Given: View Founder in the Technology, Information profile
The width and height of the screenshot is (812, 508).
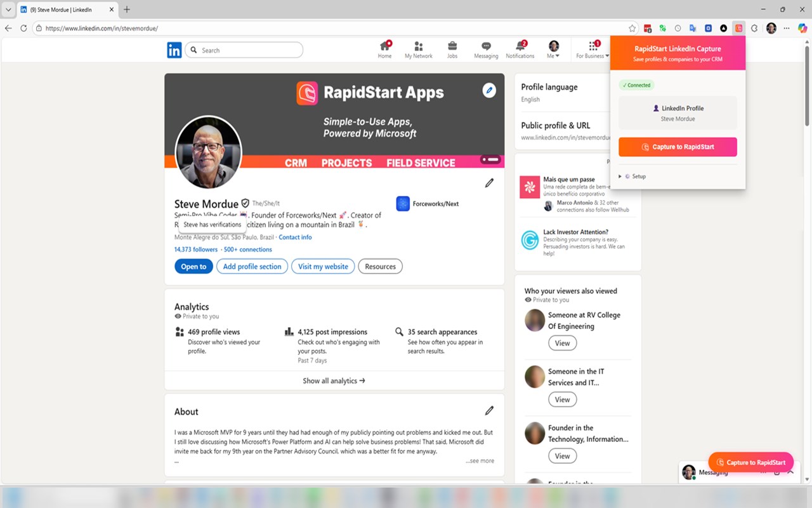Looking at the screenshot, I should pos(563,456).
